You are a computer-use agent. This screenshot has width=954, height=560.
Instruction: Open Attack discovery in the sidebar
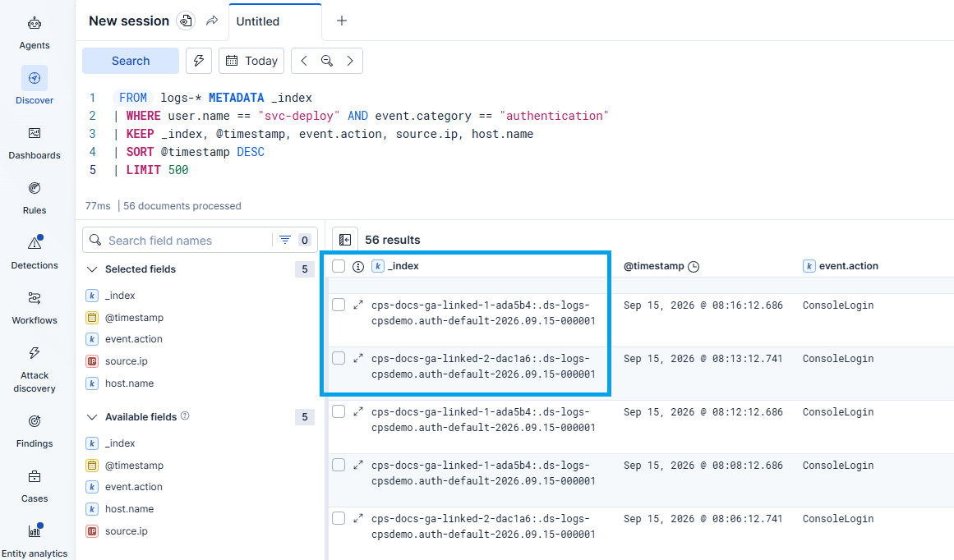coord(34,370)
